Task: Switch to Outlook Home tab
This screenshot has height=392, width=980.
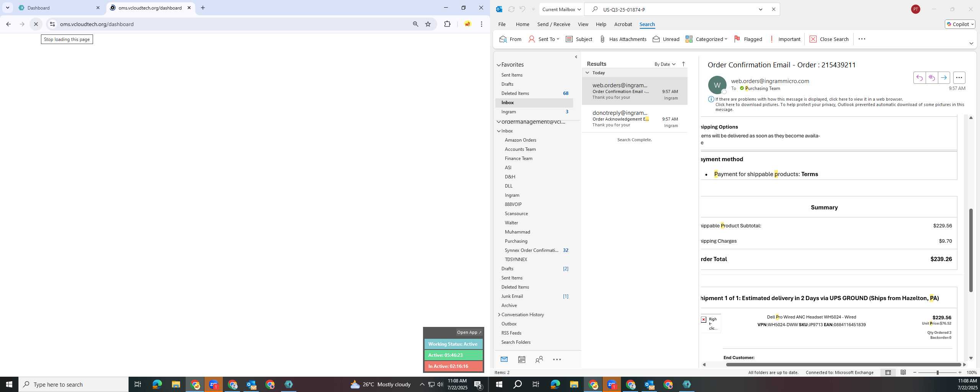Action: click(x=522, y=24)
